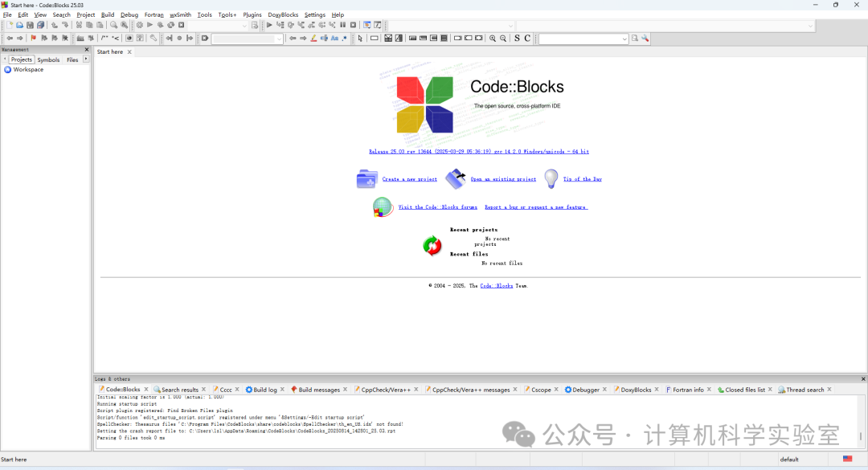Click the Abort build icon
This screenshot has width=868, height=470.
pos(181,26)
